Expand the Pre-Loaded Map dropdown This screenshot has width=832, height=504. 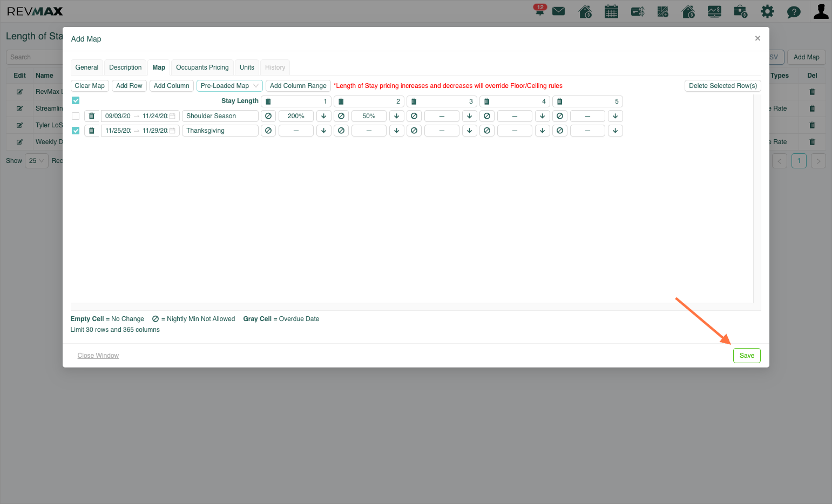[x=229, y=86]
